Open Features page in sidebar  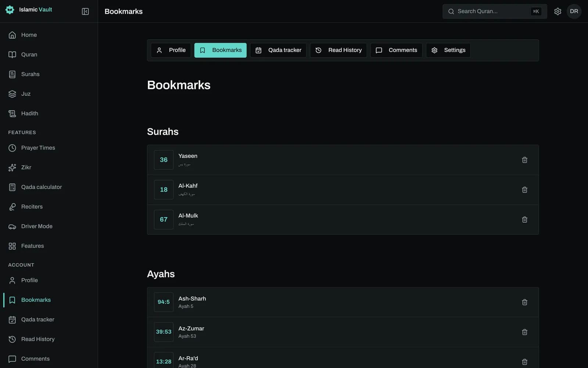pos(49,246)
